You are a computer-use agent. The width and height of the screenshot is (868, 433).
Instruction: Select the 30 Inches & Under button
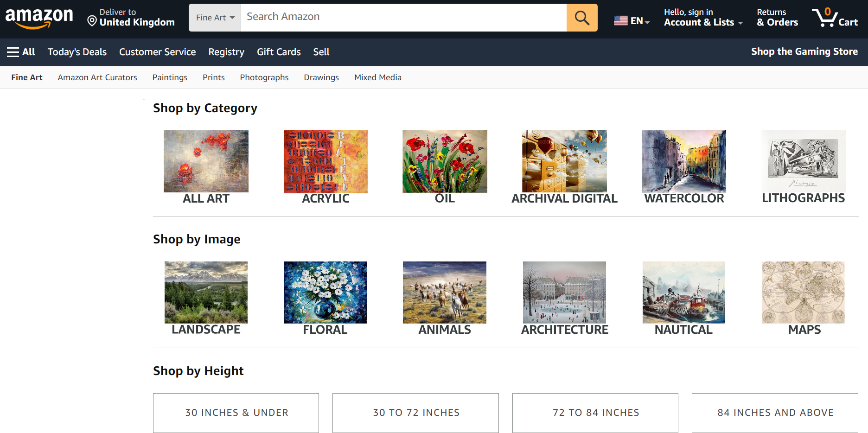point(236,413)
